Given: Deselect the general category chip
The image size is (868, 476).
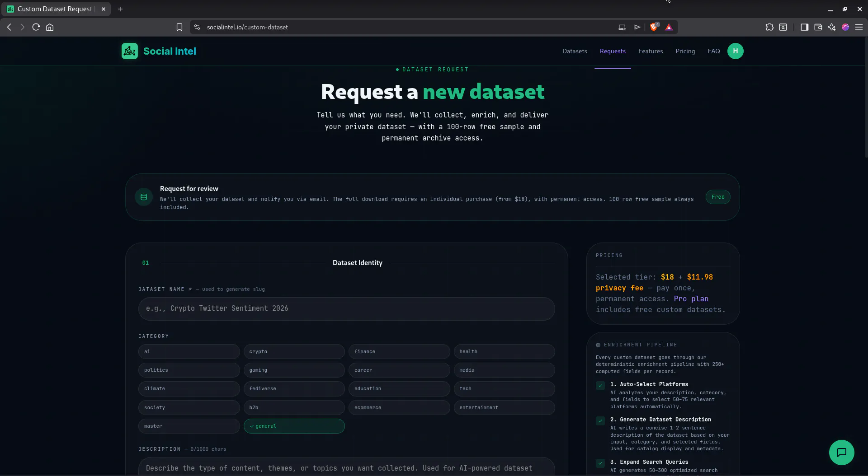Looking at the screenshot, I should tap(294, 426).
